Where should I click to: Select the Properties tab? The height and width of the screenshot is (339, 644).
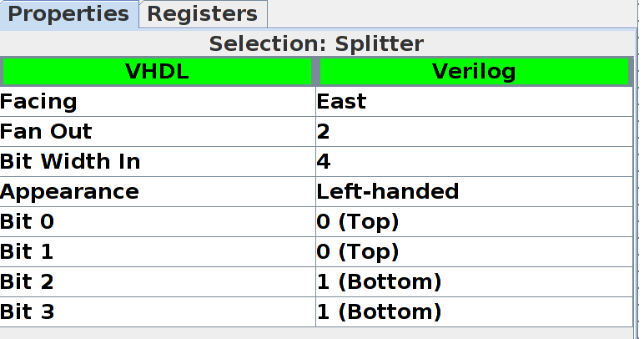69,14
